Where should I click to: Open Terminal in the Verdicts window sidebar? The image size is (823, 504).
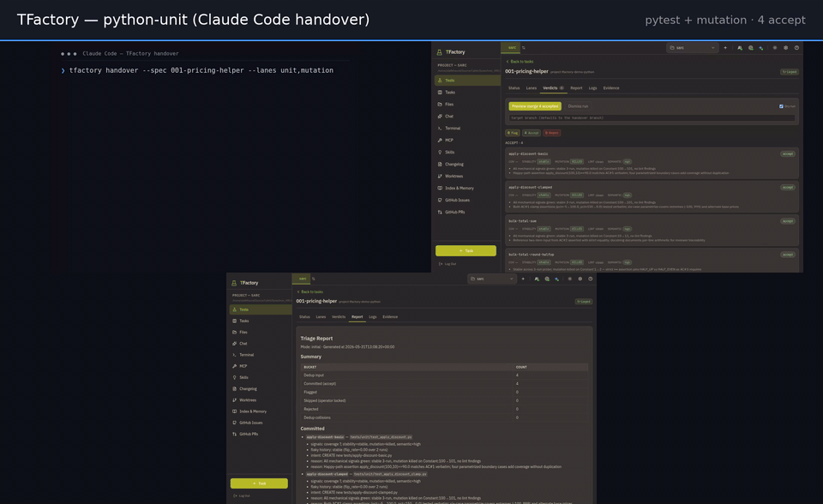click(467, 128)
